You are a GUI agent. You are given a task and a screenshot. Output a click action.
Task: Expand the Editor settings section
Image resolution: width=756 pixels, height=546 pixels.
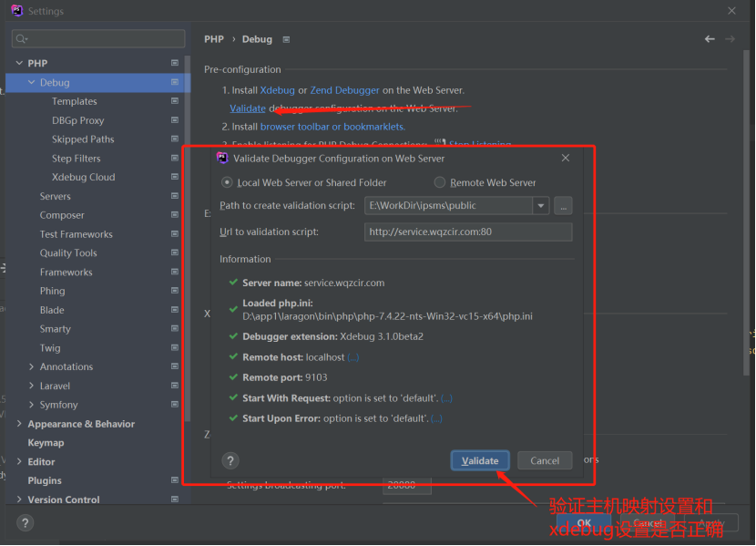19,461
